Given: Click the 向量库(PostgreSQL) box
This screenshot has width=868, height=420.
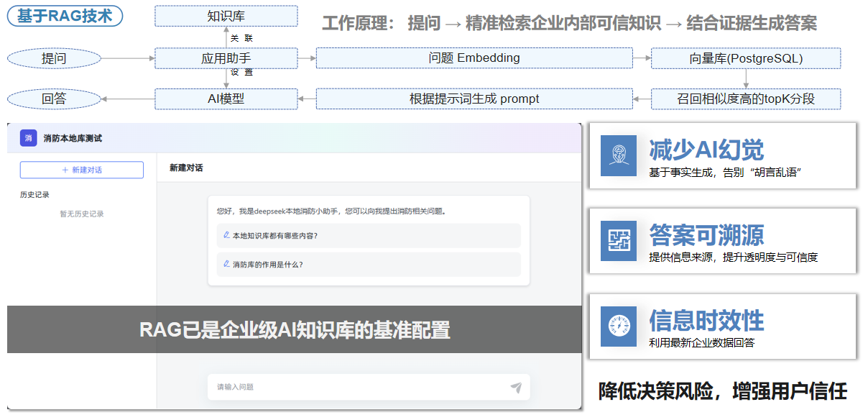Looking at the screenshot, I should (x=746, y=58).
